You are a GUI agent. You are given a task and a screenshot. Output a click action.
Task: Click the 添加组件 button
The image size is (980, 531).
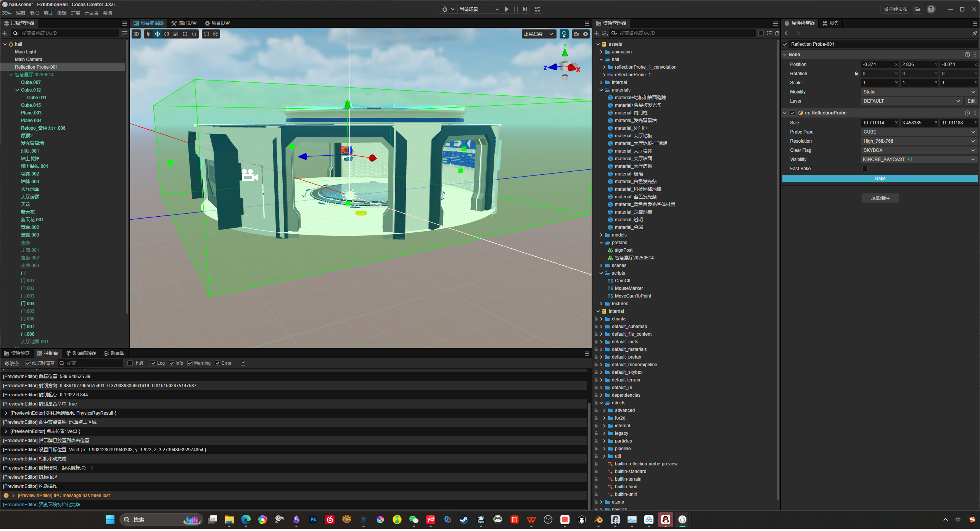click(880, 198)
